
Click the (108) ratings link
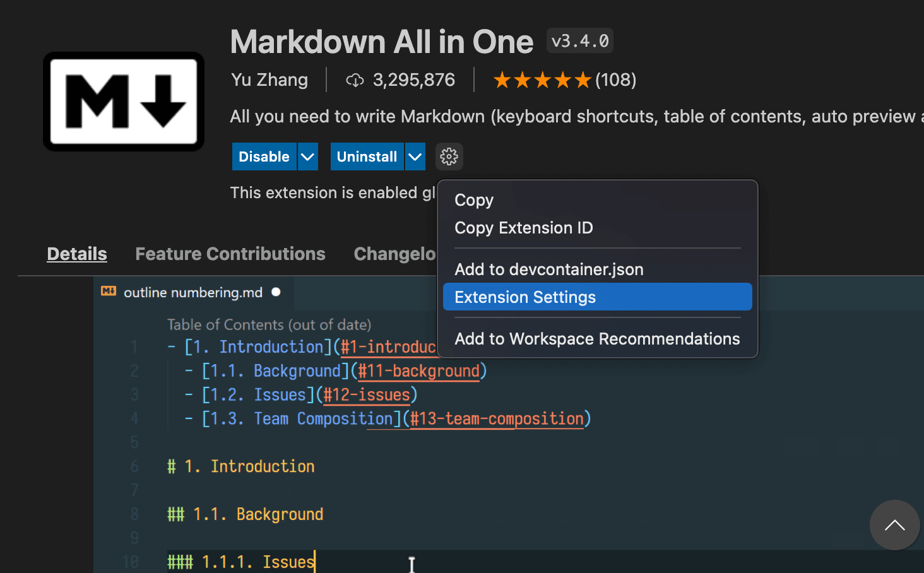coord(616,80)
